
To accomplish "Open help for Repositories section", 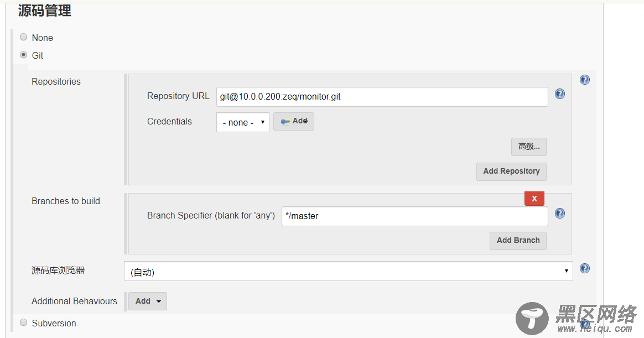I will point(584,80).
